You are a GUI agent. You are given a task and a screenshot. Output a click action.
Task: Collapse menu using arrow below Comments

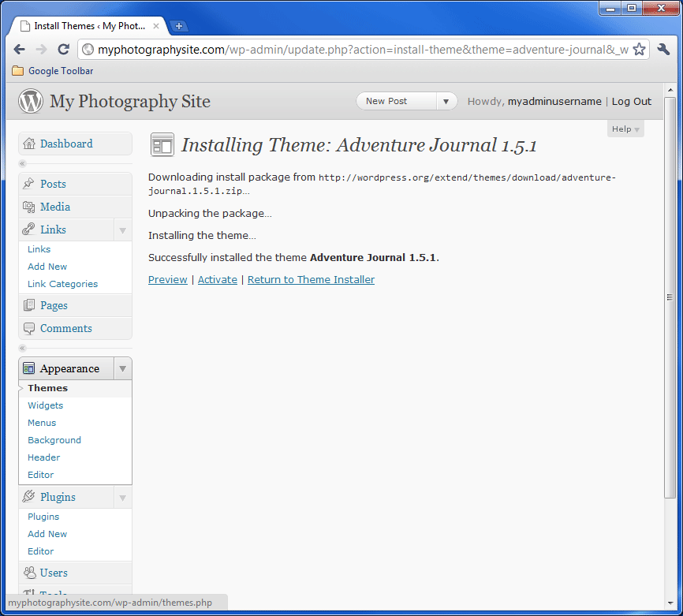click(x=22, y=348)
